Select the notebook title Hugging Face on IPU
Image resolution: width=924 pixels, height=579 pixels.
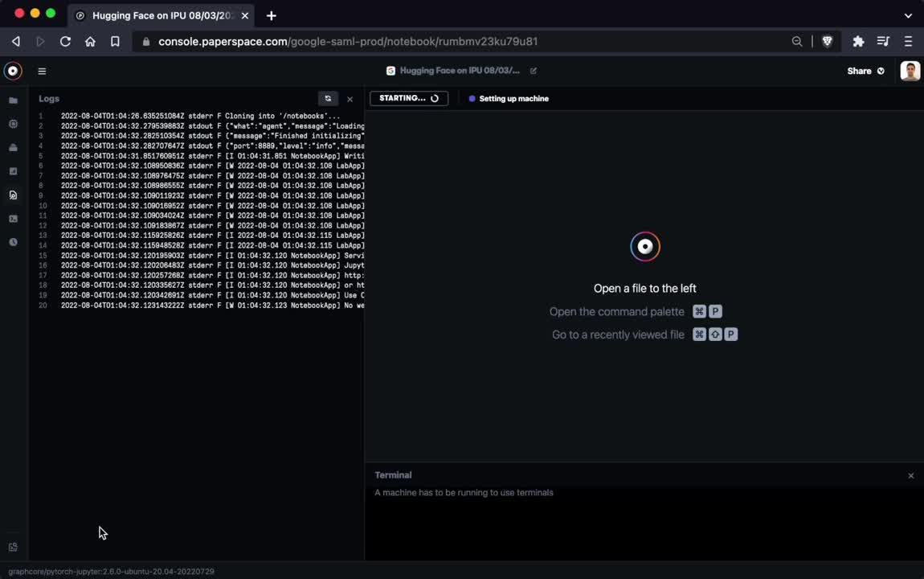[x=460, y=71]
